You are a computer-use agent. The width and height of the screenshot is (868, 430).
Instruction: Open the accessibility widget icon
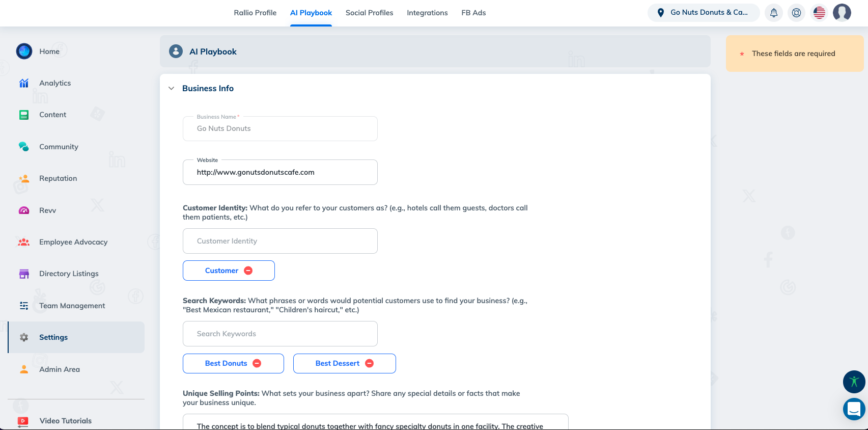point(854,382)
